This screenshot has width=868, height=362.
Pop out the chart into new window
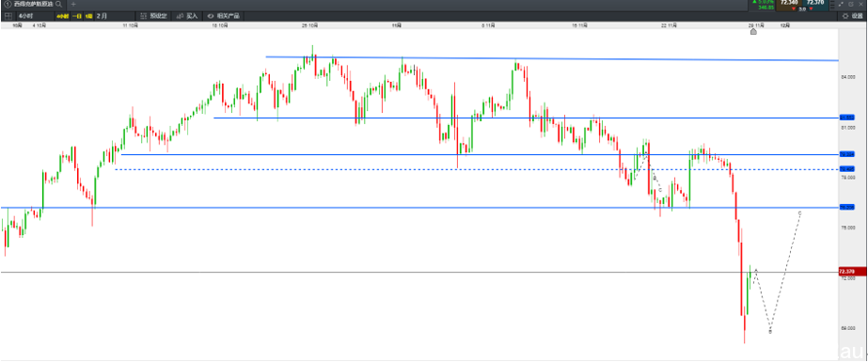tap(851, 4)
